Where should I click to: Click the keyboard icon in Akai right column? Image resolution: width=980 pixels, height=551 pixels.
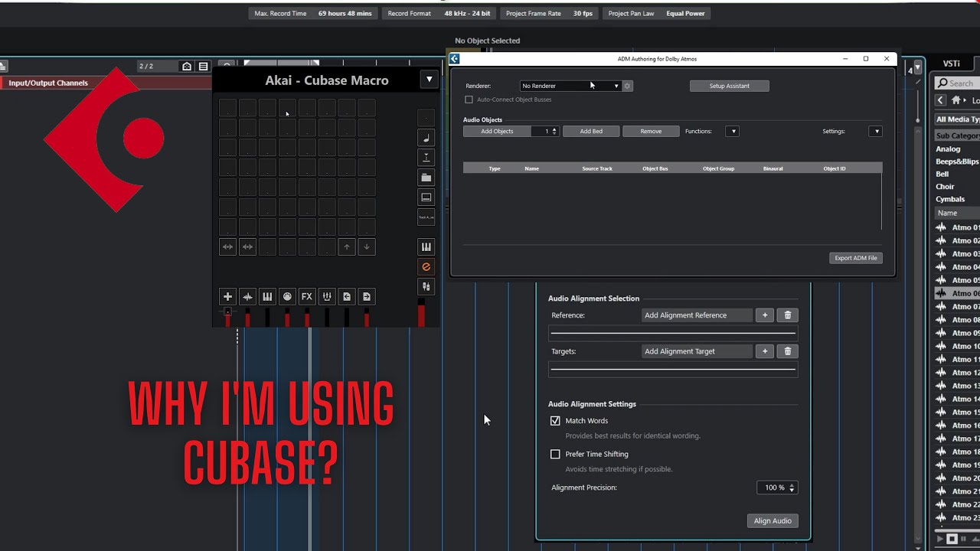pyautogui.click(x=426, y=246)
